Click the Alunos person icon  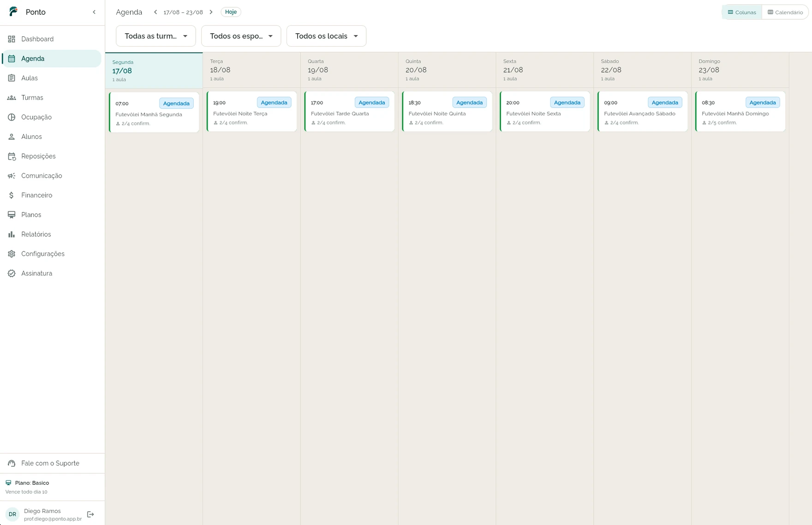tap(12, 137)
